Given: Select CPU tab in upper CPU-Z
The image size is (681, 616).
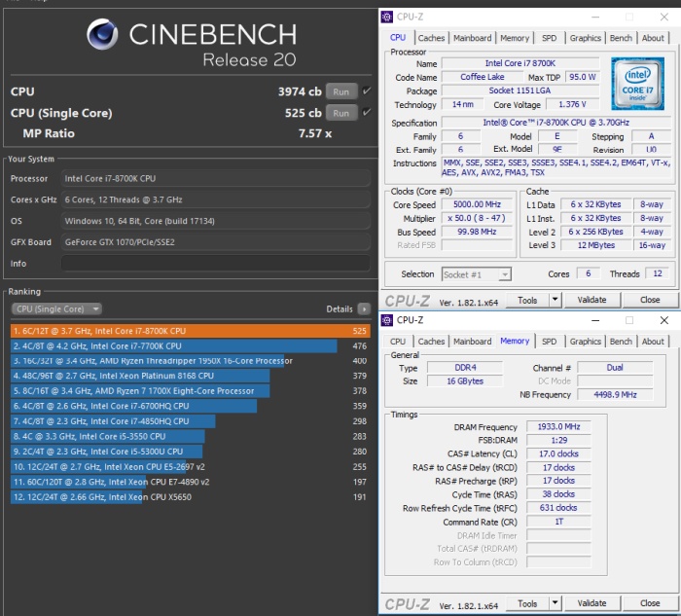Looking at the screenshot, I should (398, 37).
